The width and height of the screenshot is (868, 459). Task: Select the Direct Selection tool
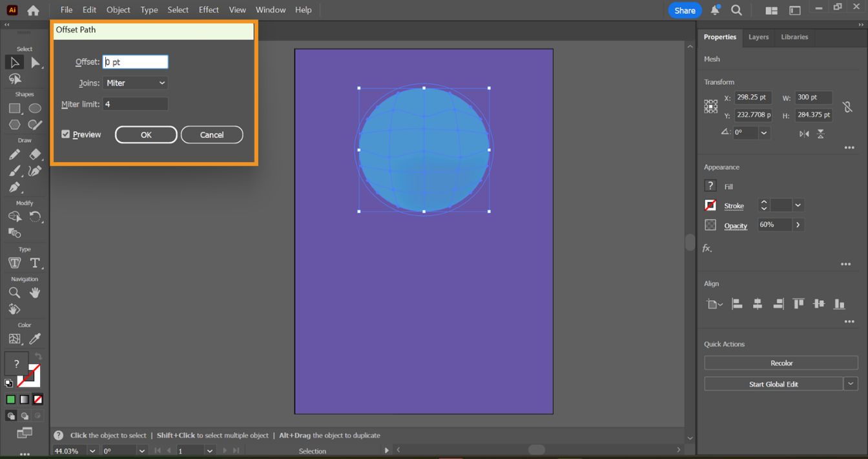36,62
